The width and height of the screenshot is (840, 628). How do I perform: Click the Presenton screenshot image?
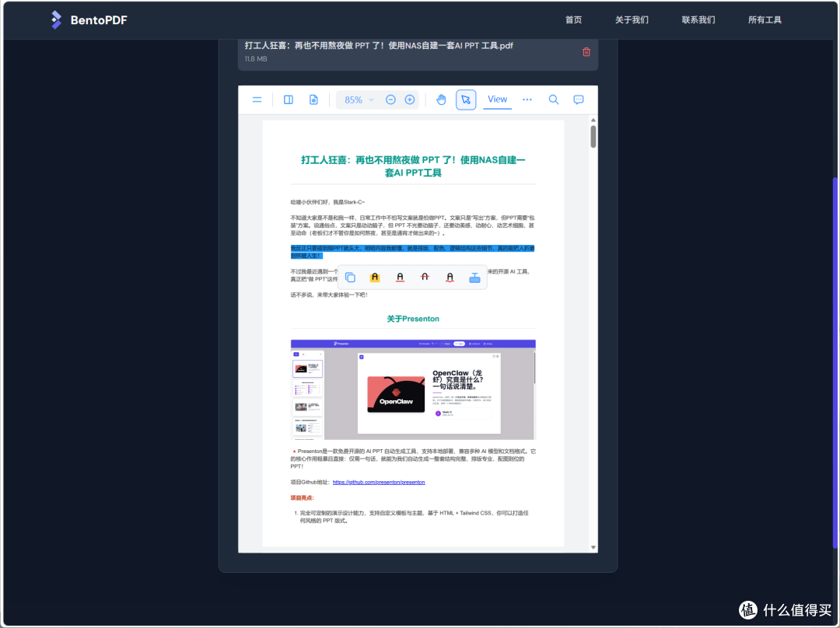[x=413, y=389]
